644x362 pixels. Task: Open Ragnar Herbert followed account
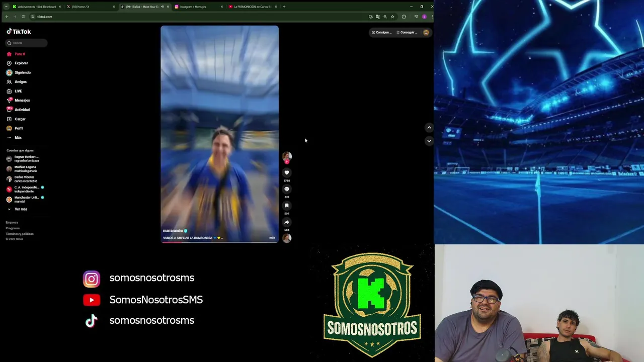(x=23, y=159)
